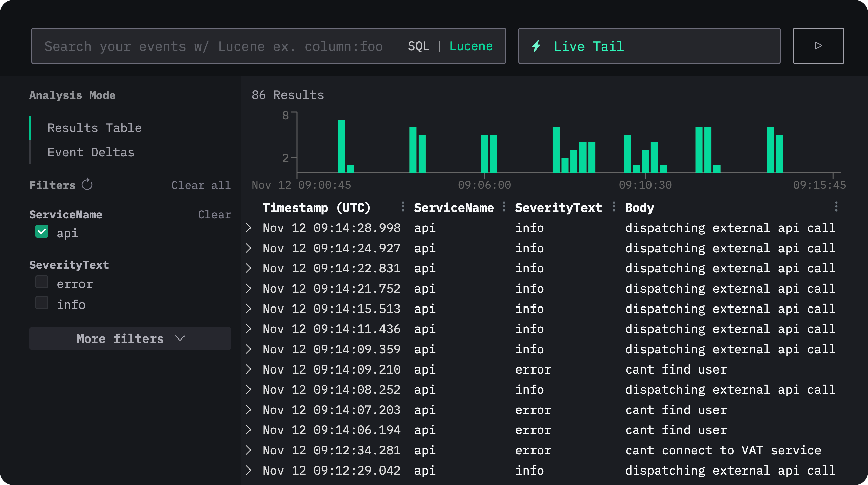
Task: Click the 86 Results count text
Action: click(x=288, y=95)
